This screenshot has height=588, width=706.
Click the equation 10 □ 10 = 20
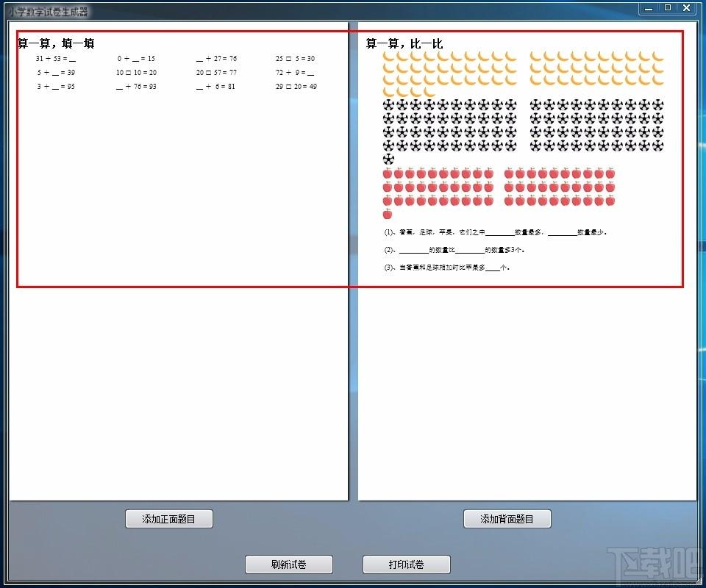point(137,73)
